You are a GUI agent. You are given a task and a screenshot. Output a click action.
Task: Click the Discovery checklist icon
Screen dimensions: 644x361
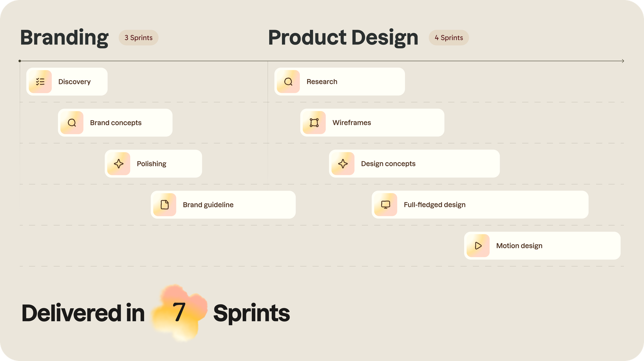(40, 82)
